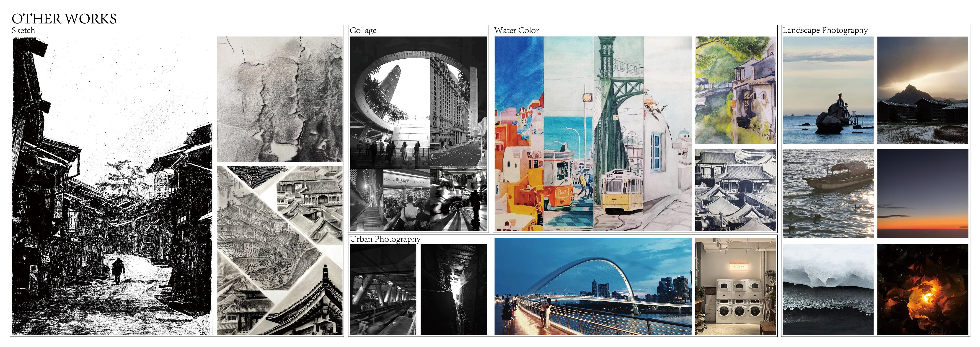The image size is (980, 347).
Task: Open the laundromat washing machines photo
Action: 735,287
